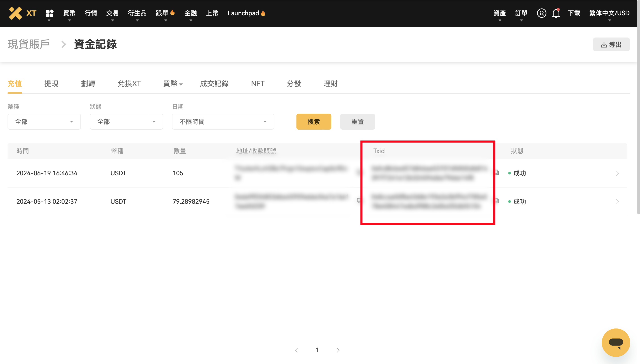Click the 搜索 search button
The image size is (640, 364).
314,121
